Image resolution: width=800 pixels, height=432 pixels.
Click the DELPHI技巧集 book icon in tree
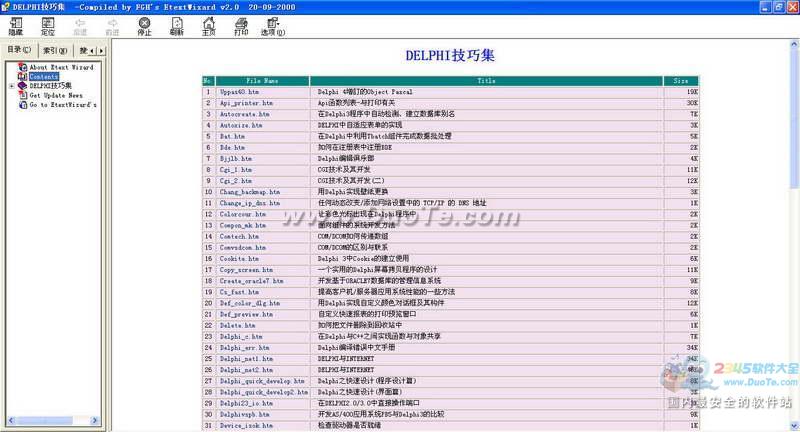(x=22, y=86)
